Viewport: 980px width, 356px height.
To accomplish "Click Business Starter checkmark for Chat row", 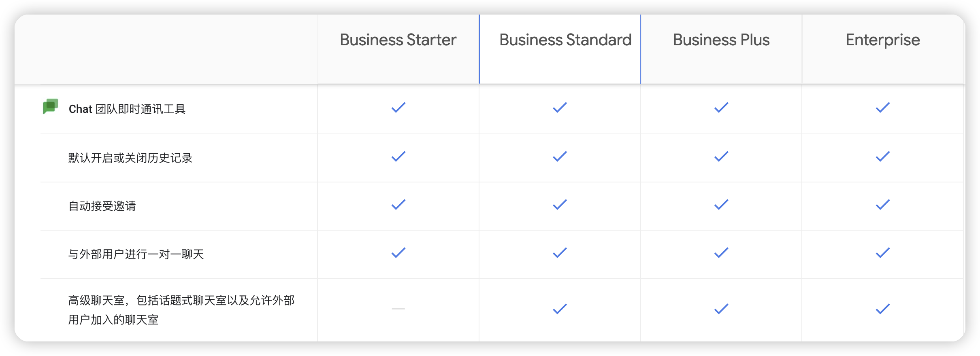I will pos(398,108).
